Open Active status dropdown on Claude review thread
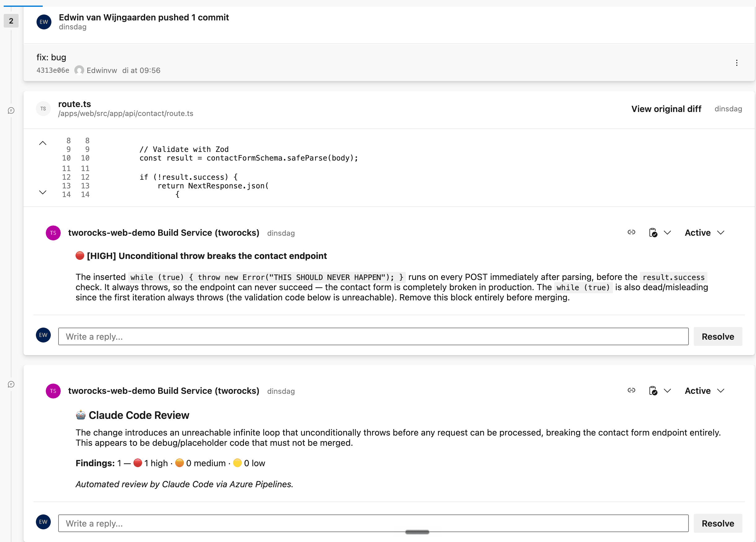Image resolution: width=756 pixels, height=542 pixels. (x=704, y=390)
